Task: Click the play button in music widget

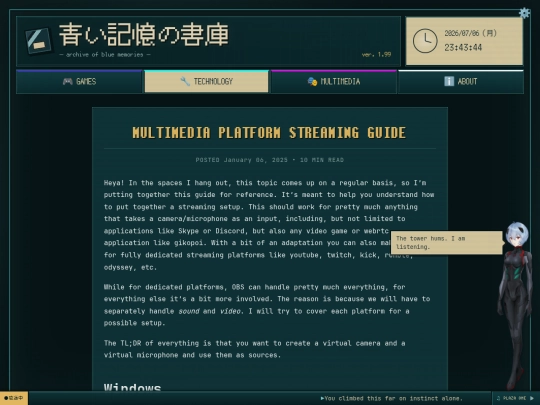Action: tap(532, 398)
